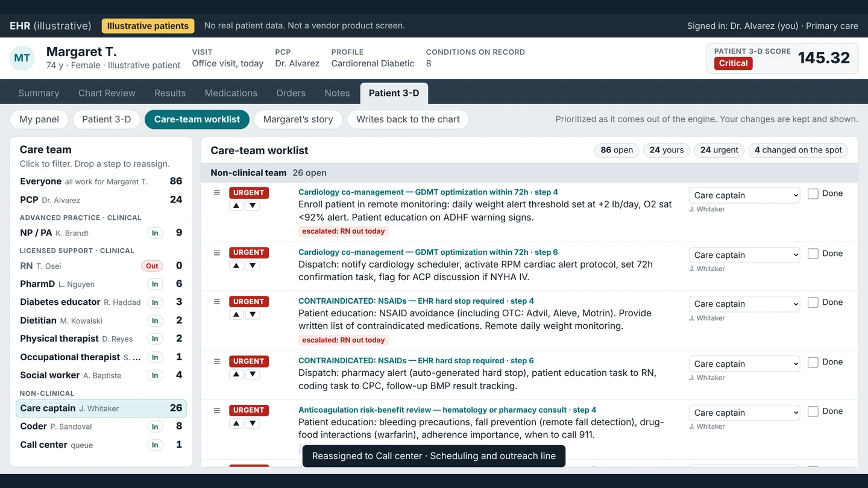Filter care team by Diabetes educator R. Haddad
Screen dimensions: 868x488
(101, 302)
